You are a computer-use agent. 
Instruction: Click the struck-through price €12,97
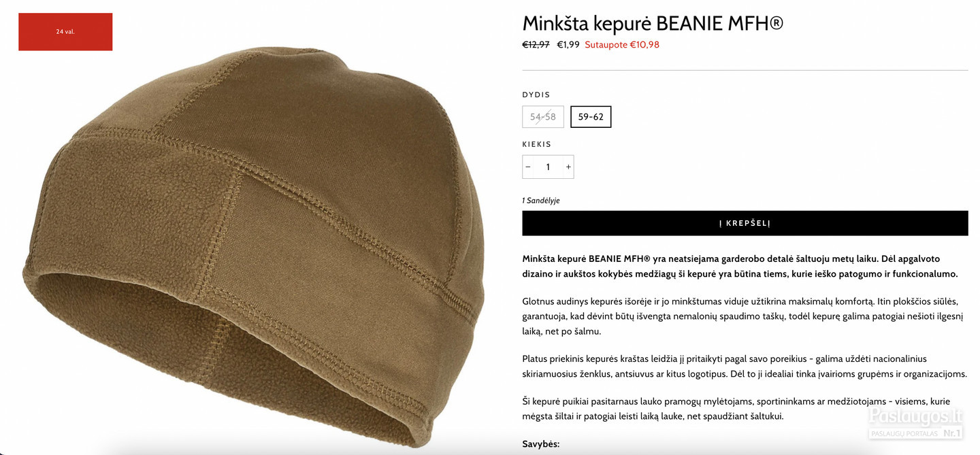[536, 45]
